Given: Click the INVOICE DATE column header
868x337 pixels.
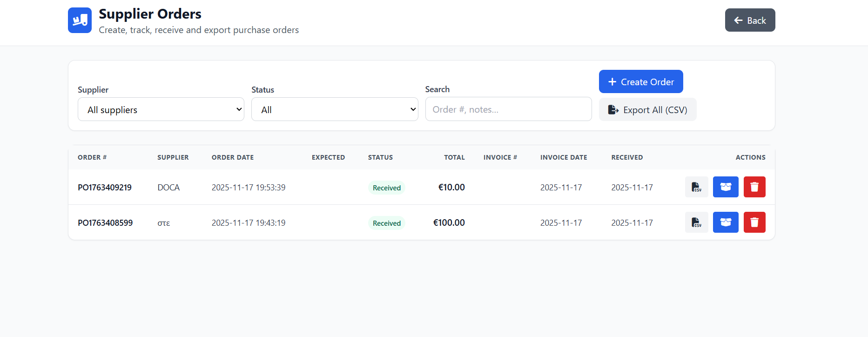Looking at the screenshot, I should pyautogui.click(x=564, y=157).
